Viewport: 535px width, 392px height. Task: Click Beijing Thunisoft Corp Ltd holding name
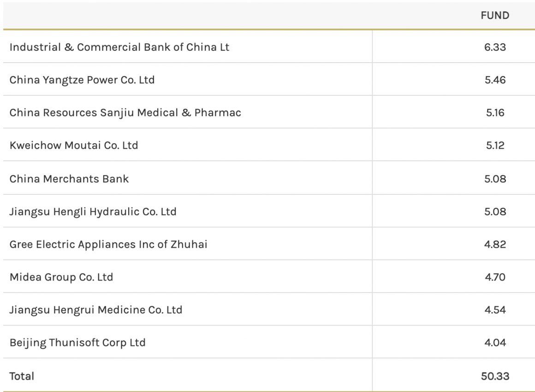tap(77, 343)
